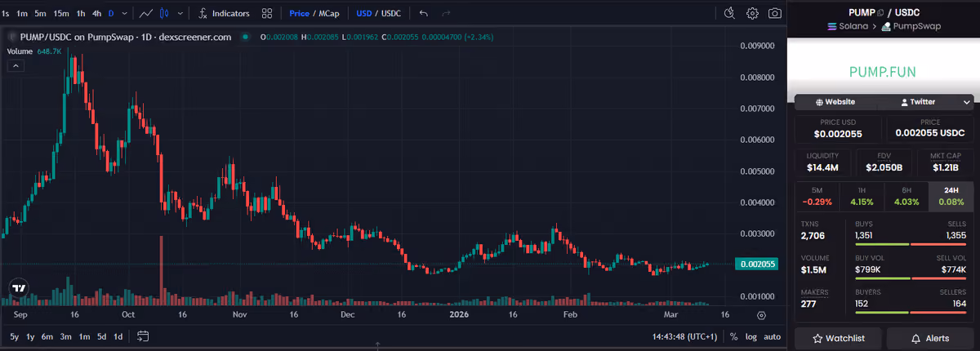Viewport: 980px width, 351px height.
Task: Click the bell icon on Alerts
Action: point(917,338)
